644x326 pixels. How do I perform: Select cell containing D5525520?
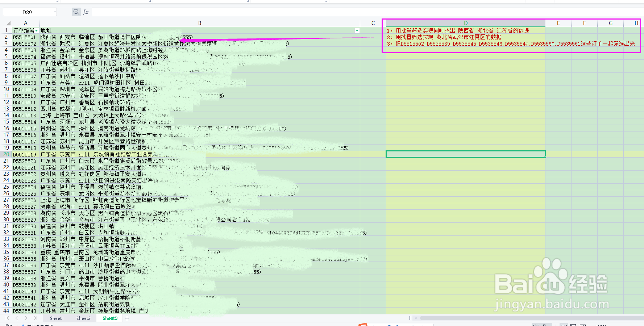click(x=26, y=161)
